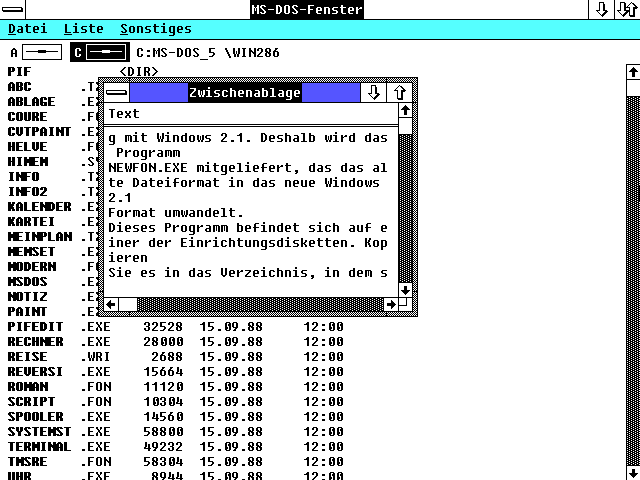This screenshot has width=640, height=480.
Task: Click Zwischenablage scroll down arrow
Action: tap(405, 290)
